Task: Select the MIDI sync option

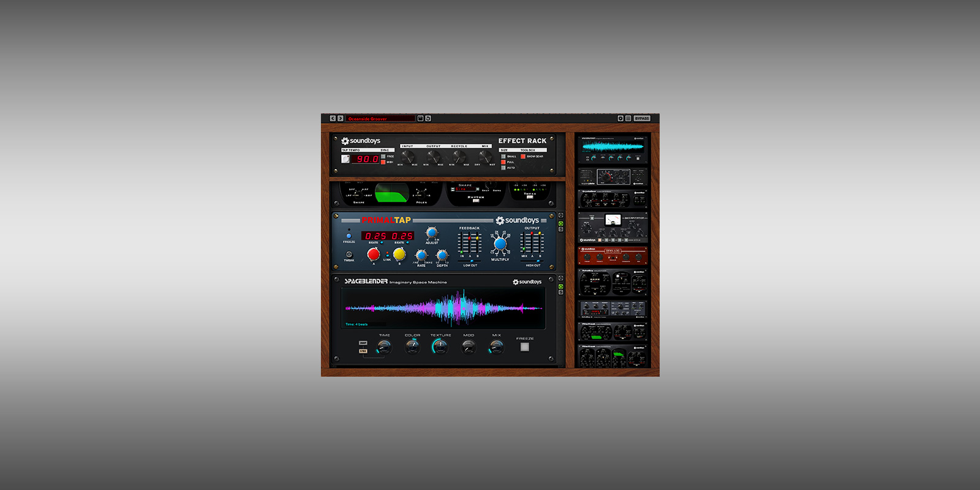Action: click(x=383, y=162)
